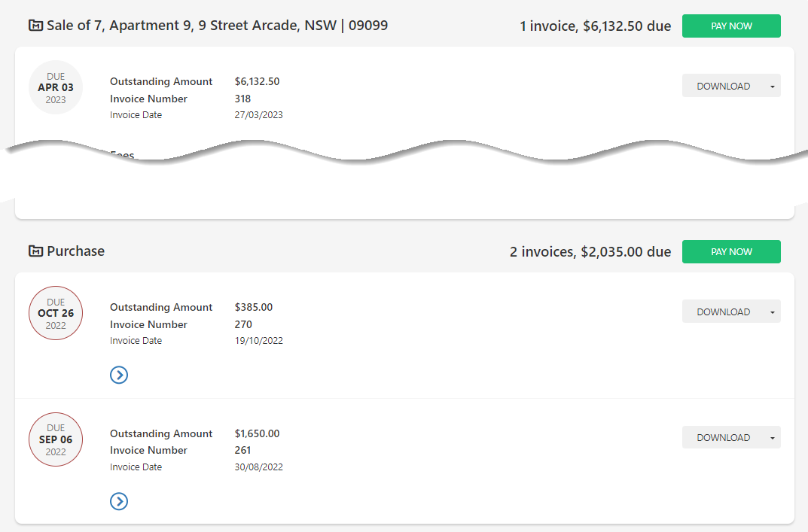Download invoice number 261
The width and height of the screenshot is (808, 532).
point(723,437)
